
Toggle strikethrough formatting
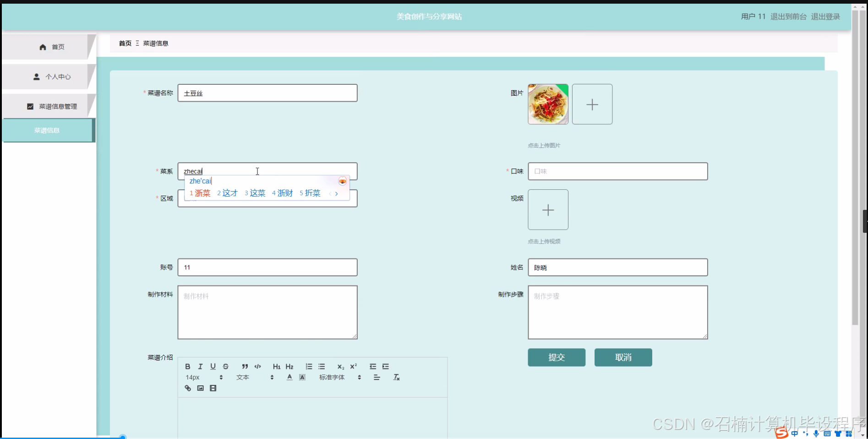226,366
